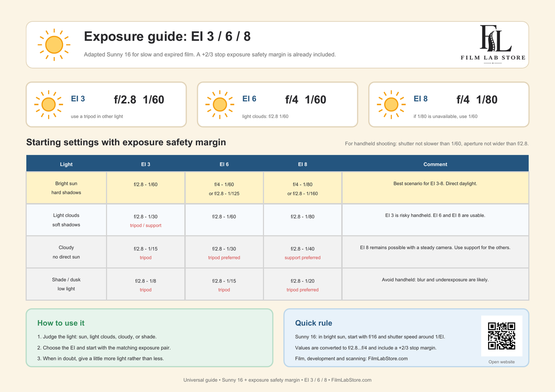
Task: Click the Light column header
Action: tap(66, 164)
